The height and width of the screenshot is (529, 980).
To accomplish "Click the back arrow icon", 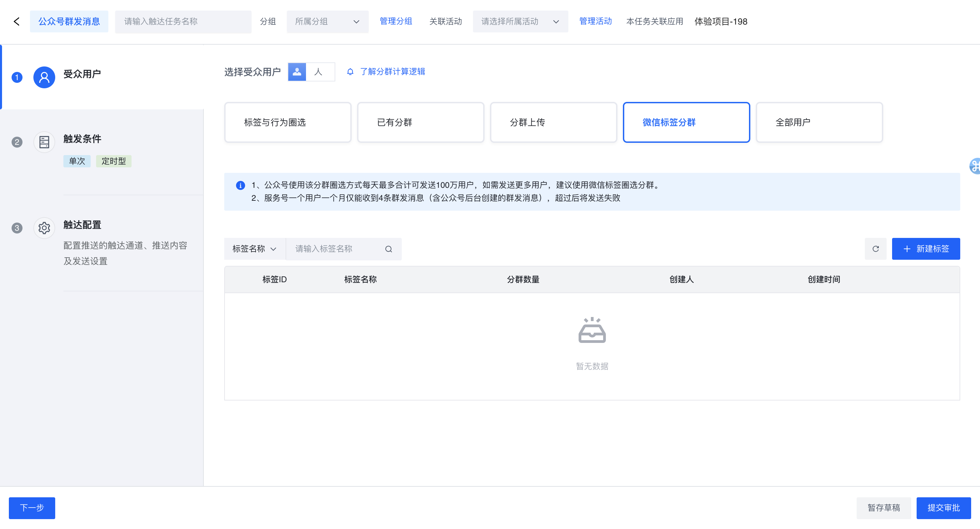I will click(x=17, y=22).
